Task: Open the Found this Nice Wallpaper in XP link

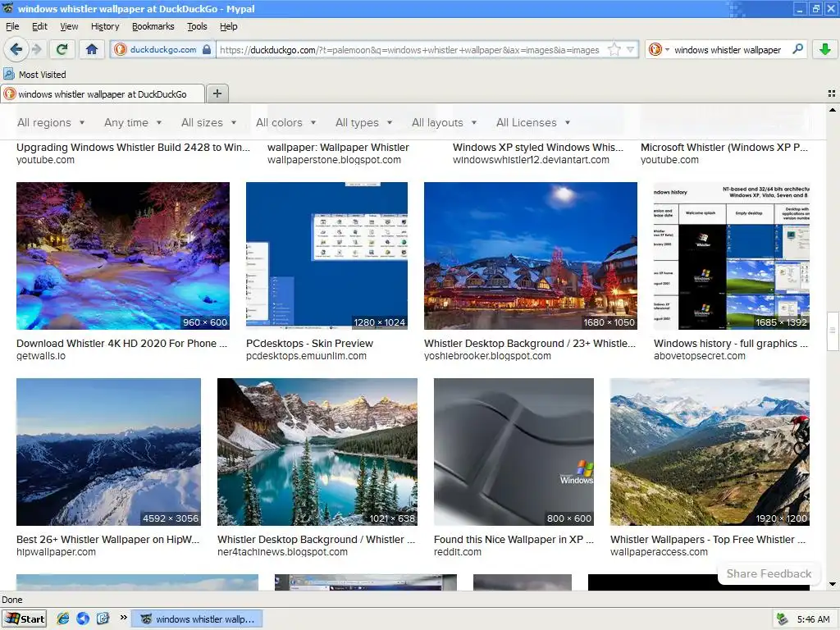Action: [x=514, y=540]
